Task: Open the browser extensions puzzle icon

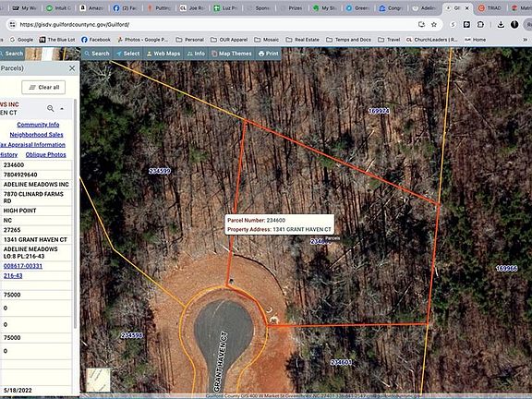Action: 480,24
